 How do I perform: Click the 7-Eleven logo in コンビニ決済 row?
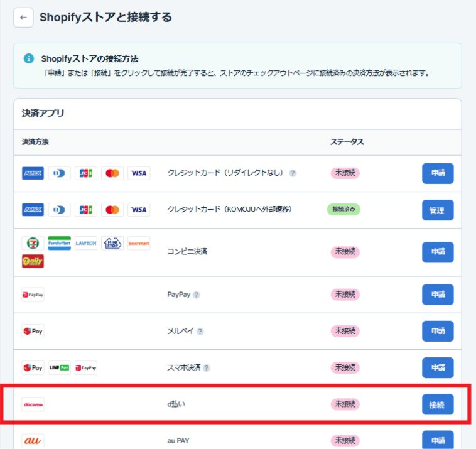pyautogui.click(x=33, y=244)
